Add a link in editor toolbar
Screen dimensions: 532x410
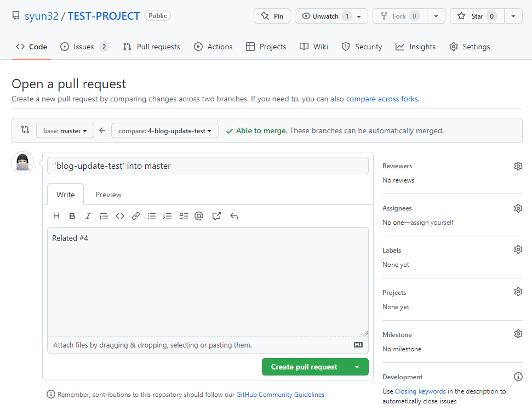(136, 216)
